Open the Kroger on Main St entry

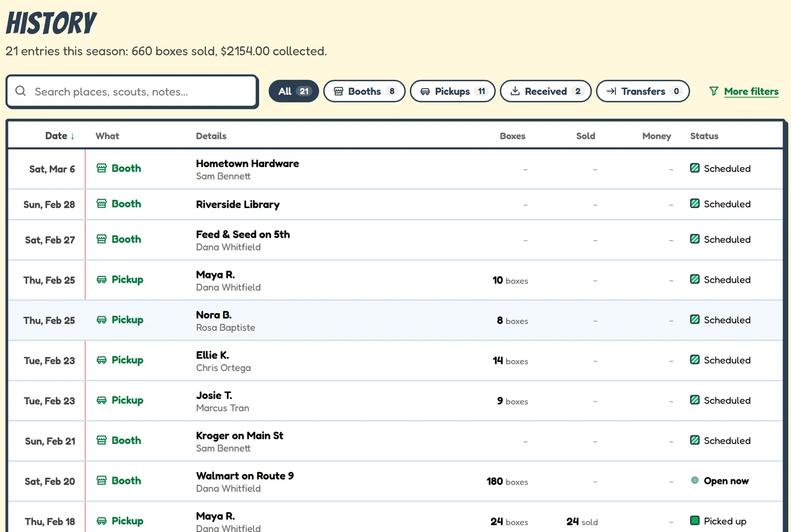pyautogui.click(x=395, y=441)
